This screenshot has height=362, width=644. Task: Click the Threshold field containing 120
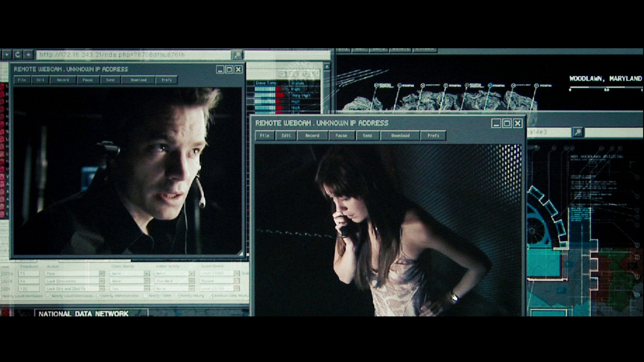[29, 288]
